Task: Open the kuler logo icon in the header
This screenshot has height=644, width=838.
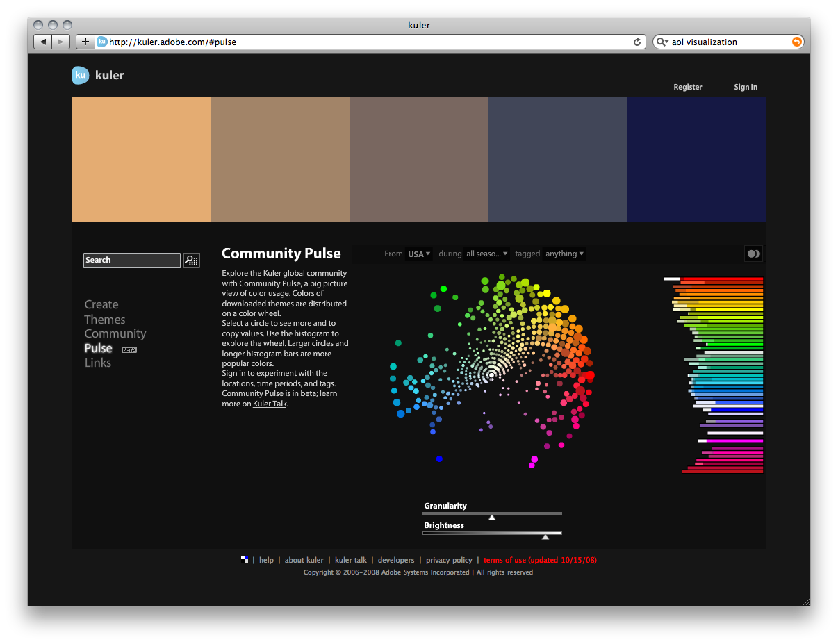Action: [80, 75]
